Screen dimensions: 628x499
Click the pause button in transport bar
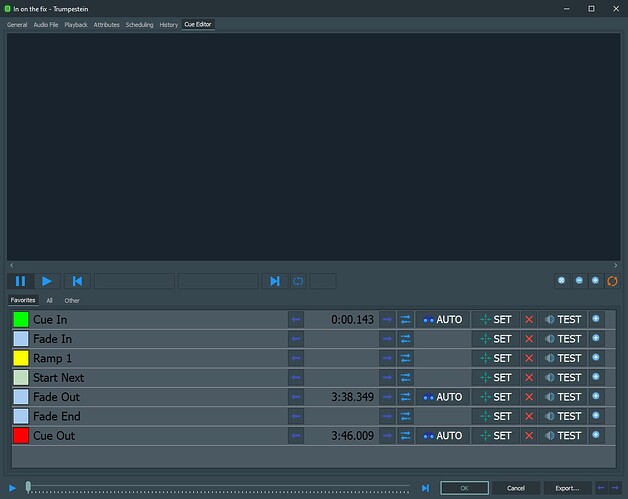click(x=20, y=281)
